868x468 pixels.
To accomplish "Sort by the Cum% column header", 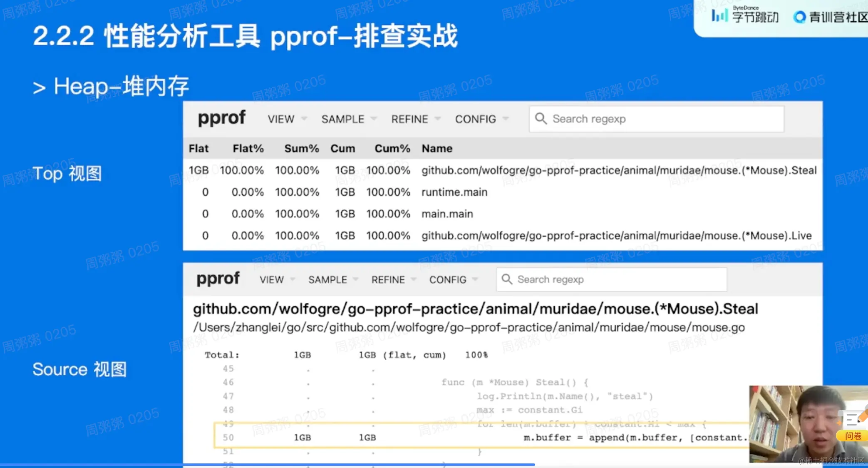I will (392, 149).
